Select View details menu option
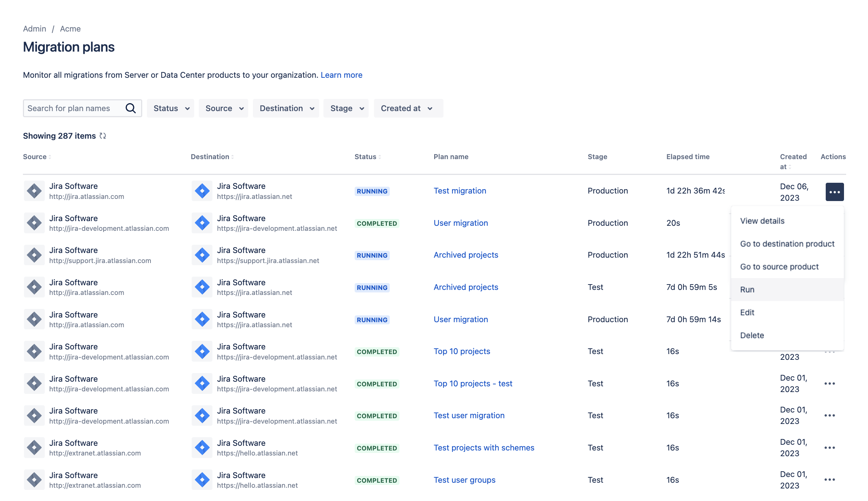The height and width of the screenshot is (501, 868). coord(762,221)
